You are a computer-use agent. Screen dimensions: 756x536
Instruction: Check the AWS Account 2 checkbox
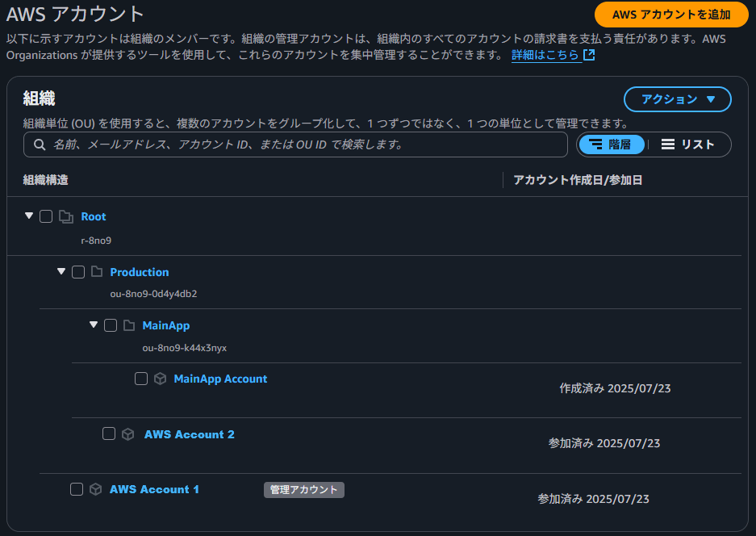[109, 433]
